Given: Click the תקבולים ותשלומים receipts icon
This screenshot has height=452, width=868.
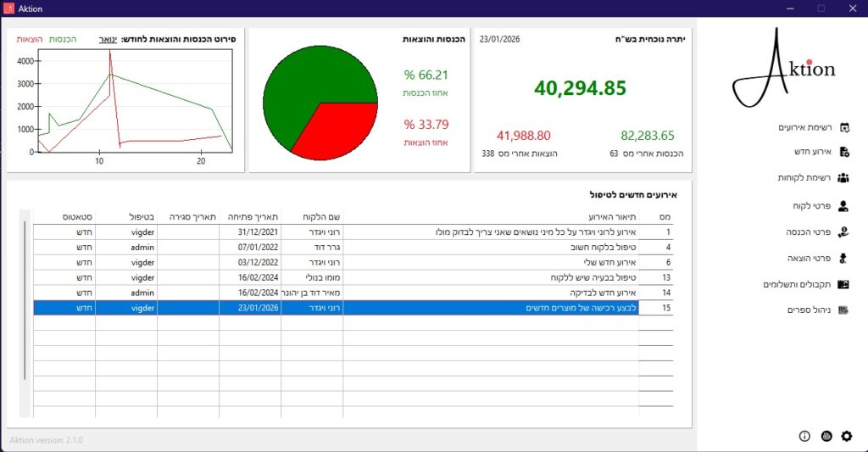Looking at the screenshot, I should tap(843, 284).
